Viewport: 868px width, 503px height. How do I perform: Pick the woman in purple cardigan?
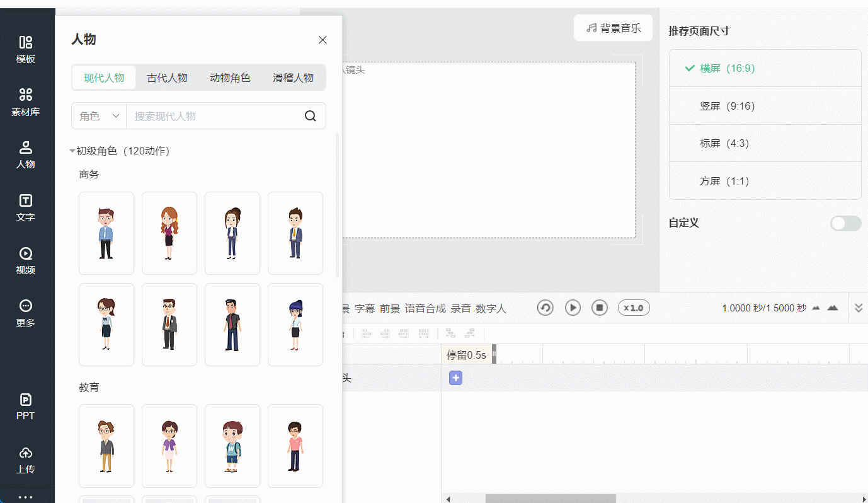point(169,446)
